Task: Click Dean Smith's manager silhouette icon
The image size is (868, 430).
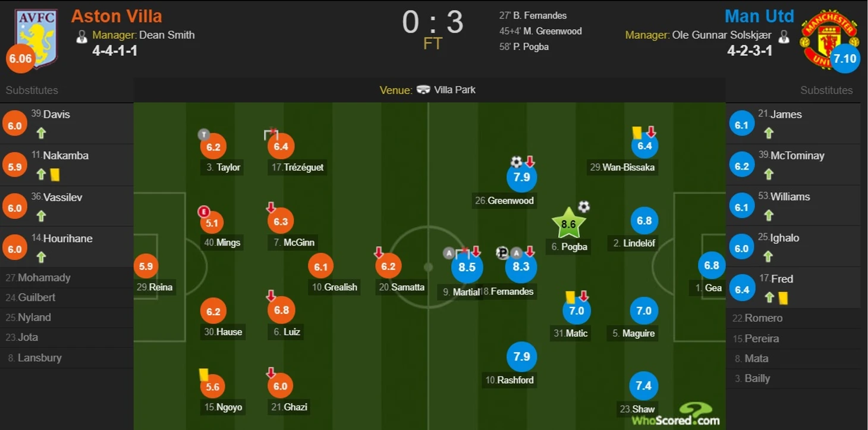Action: [x=82, y=37]
